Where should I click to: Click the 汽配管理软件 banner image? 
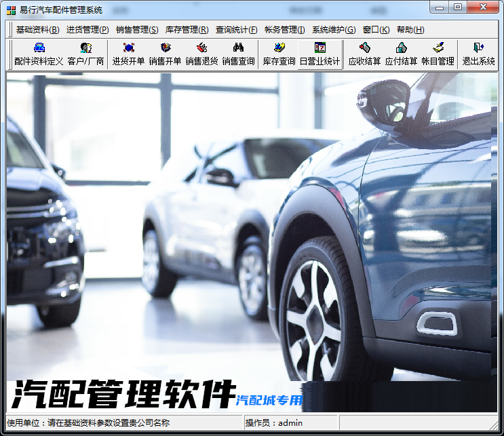123,395
